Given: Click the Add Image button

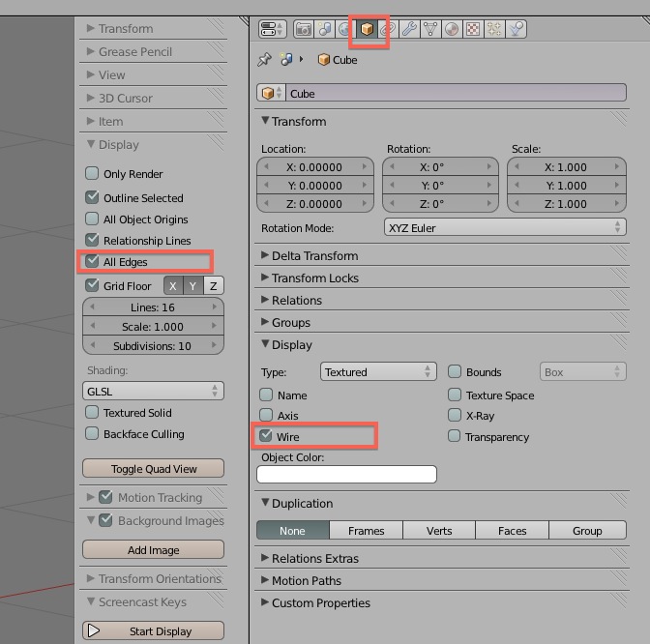Looking at the screenshot, I should click(154, 549).
